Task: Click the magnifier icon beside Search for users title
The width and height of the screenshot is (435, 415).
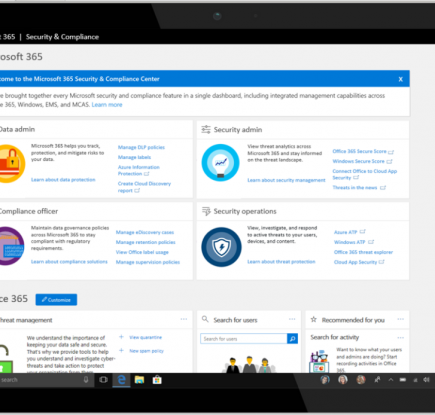Action: (205, 319)
